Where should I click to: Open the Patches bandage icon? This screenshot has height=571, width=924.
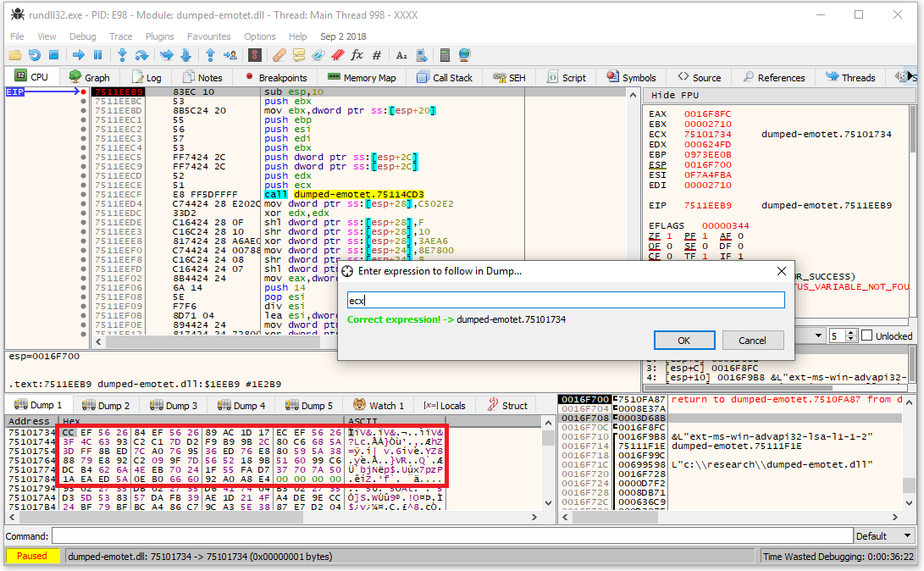pyautogui.click(x=279, y=55)
